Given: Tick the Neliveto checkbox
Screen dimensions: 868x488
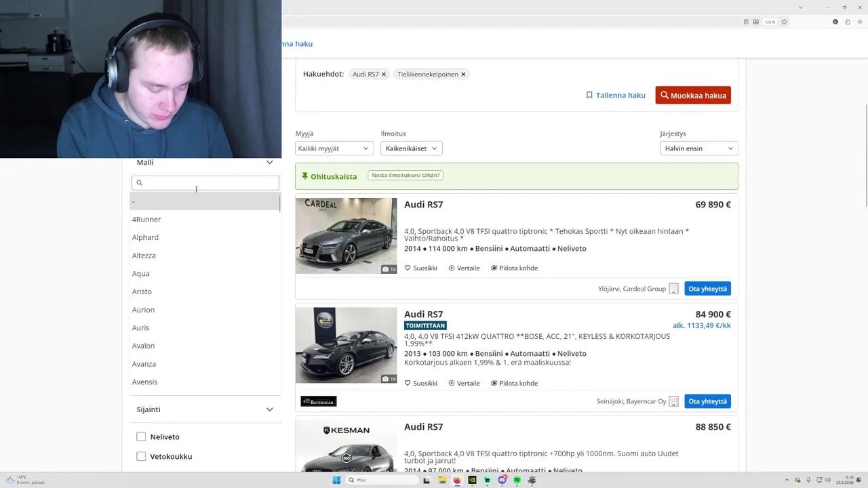Looking at the screenshot, I should [141, 436].
